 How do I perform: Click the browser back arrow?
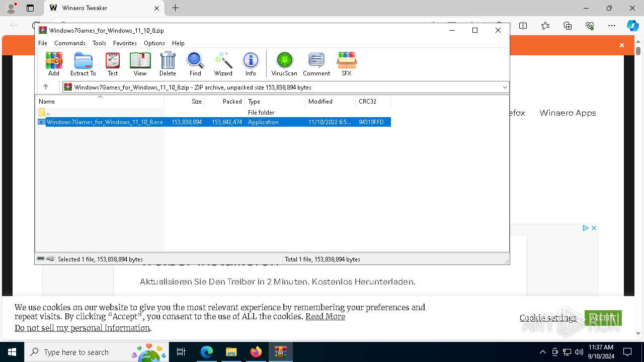14,26
